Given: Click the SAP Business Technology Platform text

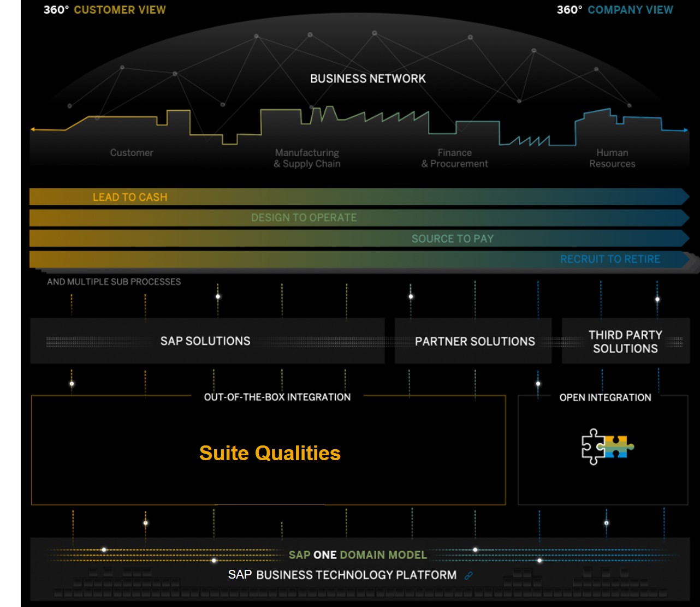Looking at the screenshot, I should (x=342, y=575).
